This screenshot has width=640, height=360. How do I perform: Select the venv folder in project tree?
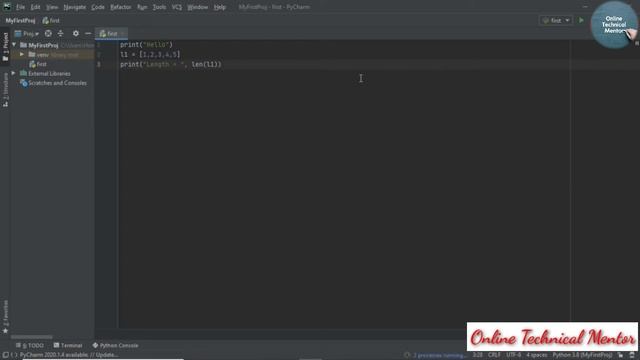(42, 55)
